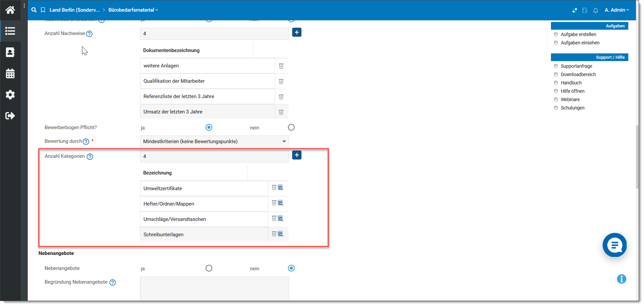Open details icon for Umweltzertifikate category
This screenshot has height=306, width=644.
click(x=281, y=188)
